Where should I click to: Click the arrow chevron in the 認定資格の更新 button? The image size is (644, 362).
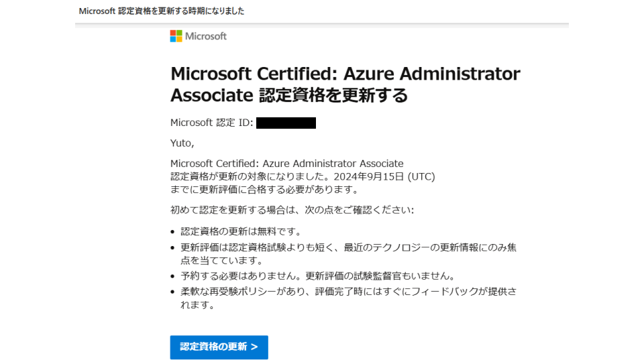[254, 347]
